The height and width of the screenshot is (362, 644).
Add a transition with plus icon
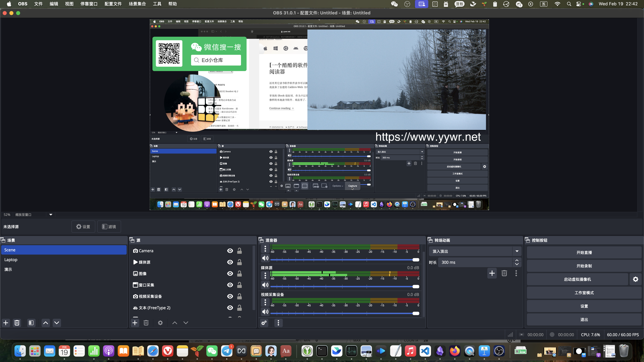pyautogui.click(x=492, y=273)
